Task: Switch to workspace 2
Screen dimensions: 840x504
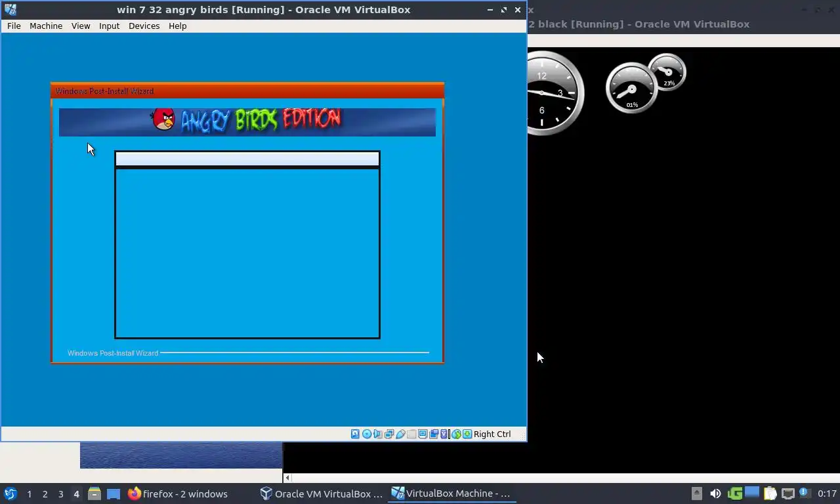Action: pos(45,493)
